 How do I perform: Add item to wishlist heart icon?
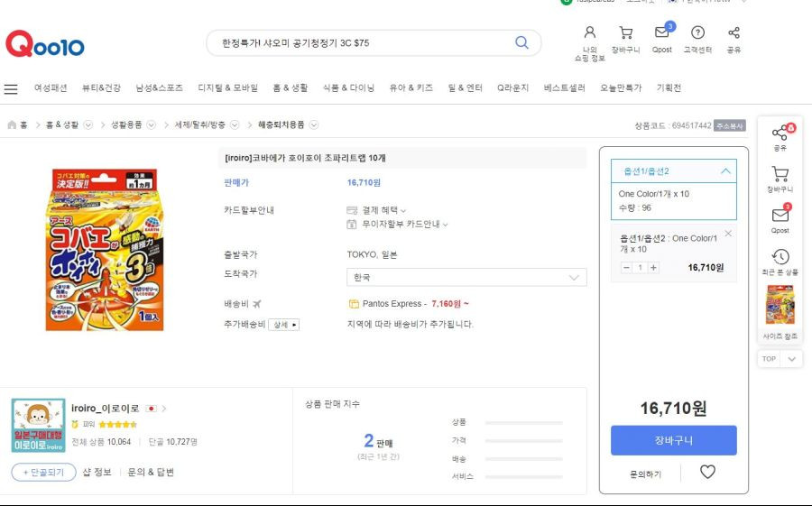click(x=707, y=472)
